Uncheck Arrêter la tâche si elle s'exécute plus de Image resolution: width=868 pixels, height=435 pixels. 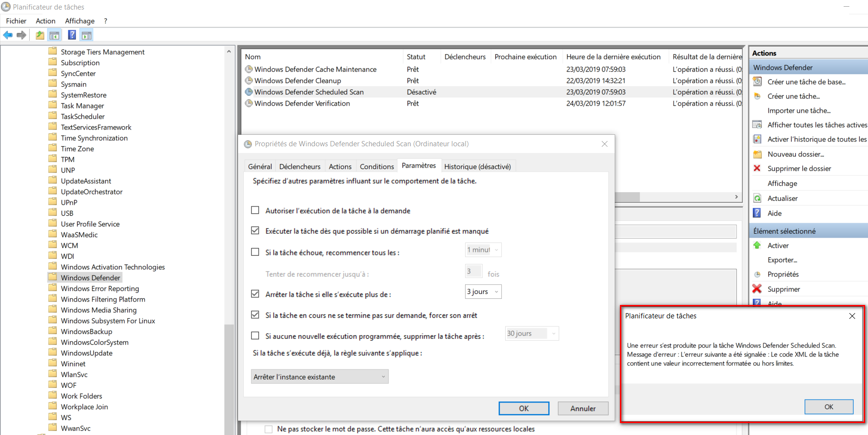click(x=255, y=294)
